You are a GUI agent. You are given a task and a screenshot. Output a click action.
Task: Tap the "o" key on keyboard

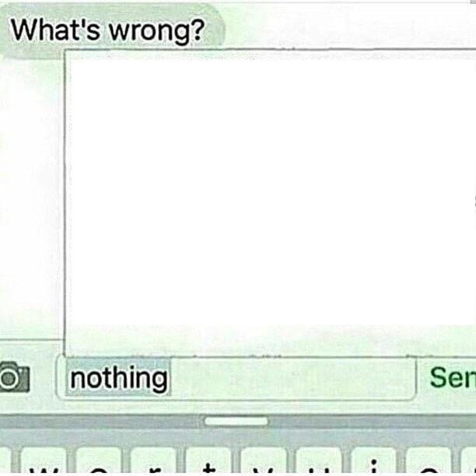pyautogui.click(x=429, y=460)
